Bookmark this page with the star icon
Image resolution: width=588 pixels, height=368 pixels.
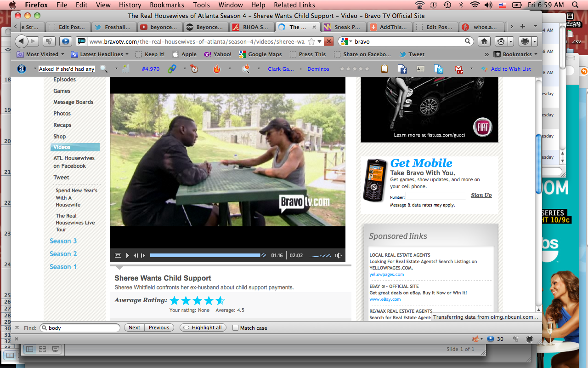click(x=311, y=41)
